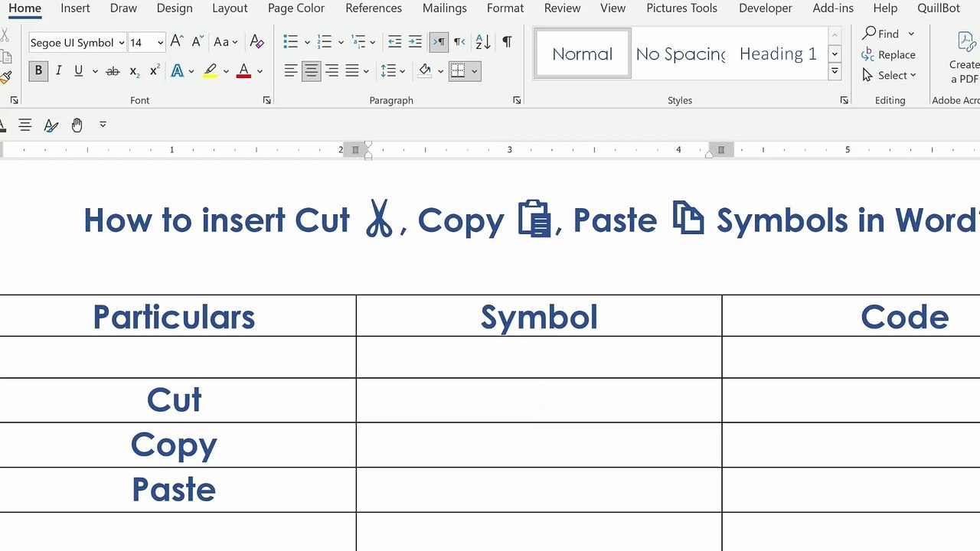Open Clipboard pane launcher
Image resolution: width=980 pixels, height=551 pixels.
(x=14, y=100)
